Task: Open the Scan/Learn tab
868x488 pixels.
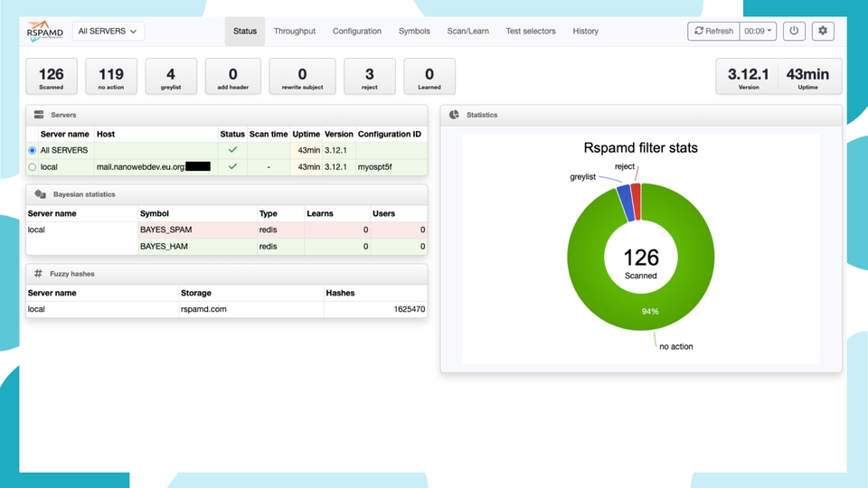Action: coord(467,31)
